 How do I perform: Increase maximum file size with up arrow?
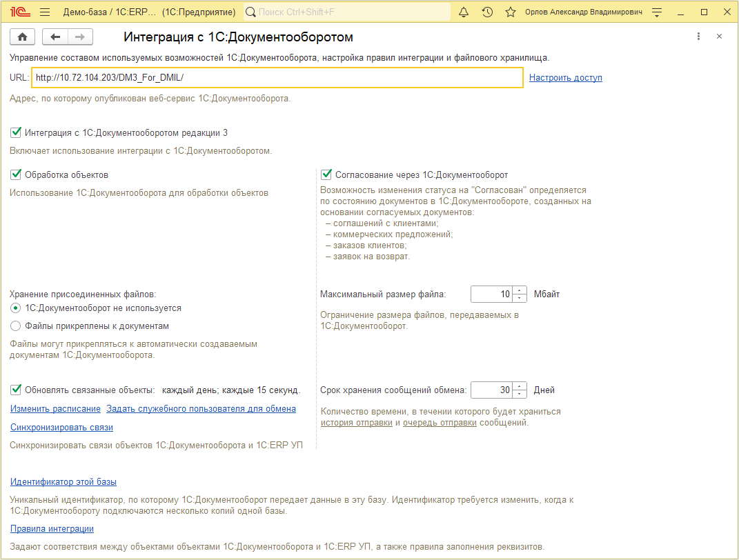coord(520,290)
